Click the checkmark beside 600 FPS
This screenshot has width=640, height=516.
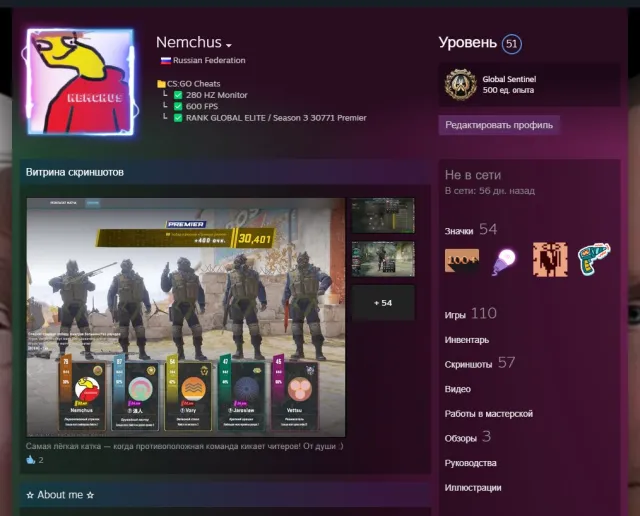click(178, 107)
